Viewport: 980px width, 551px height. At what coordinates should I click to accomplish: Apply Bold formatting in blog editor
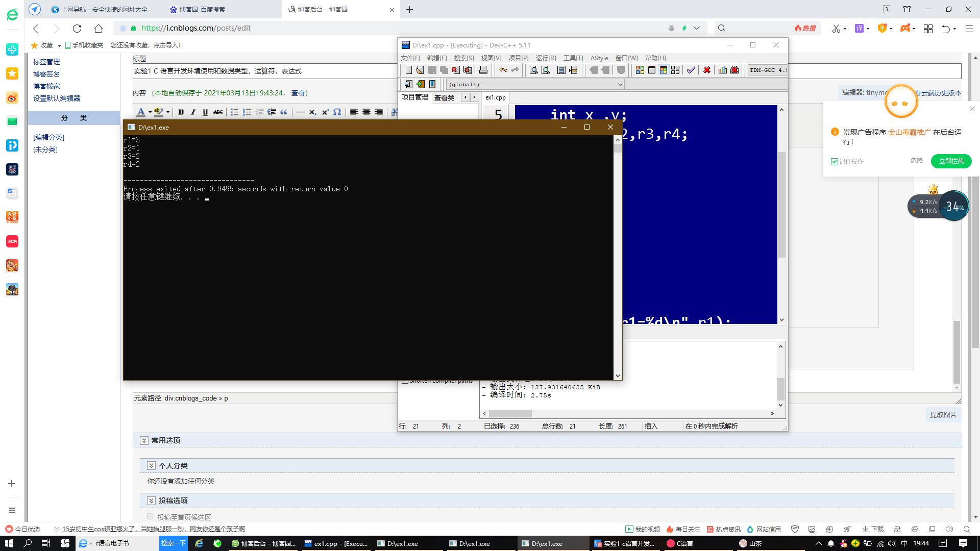181,112
